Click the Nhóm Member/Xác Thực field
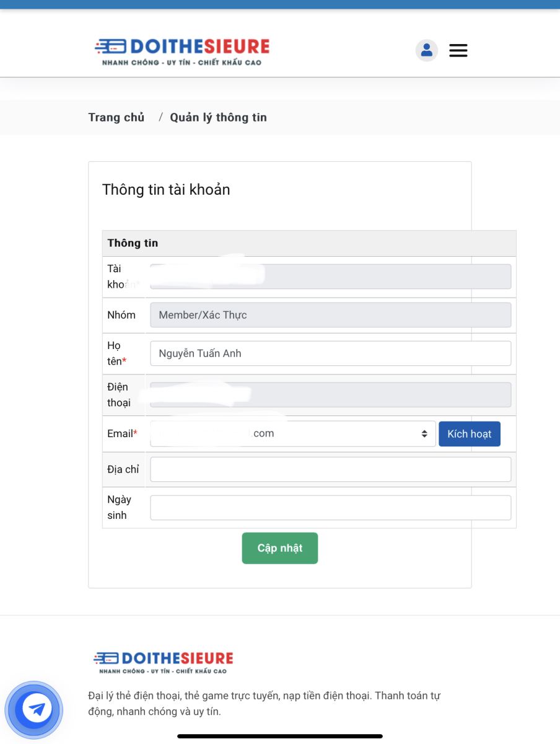Screen dimensions: 560x744 [330, 315]
